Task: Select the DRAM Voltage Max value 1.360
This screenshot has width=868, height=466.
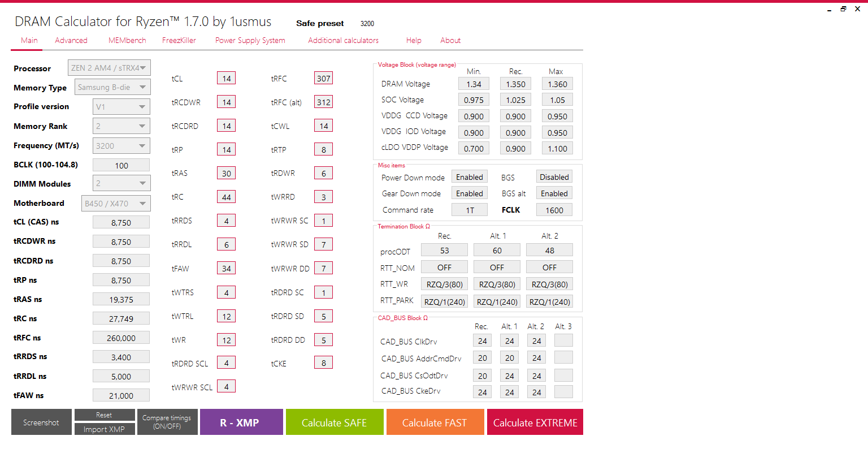Action: [557, 84]
